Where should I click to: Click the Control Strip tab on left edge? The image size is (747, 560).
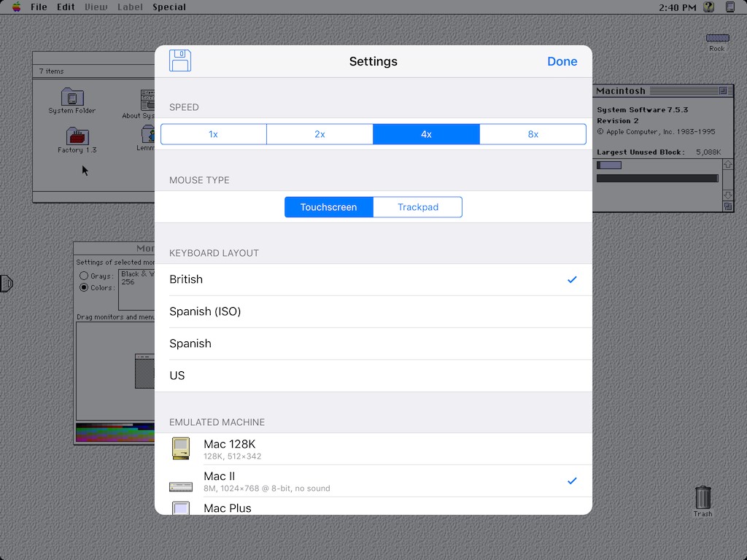click(6, 284)
